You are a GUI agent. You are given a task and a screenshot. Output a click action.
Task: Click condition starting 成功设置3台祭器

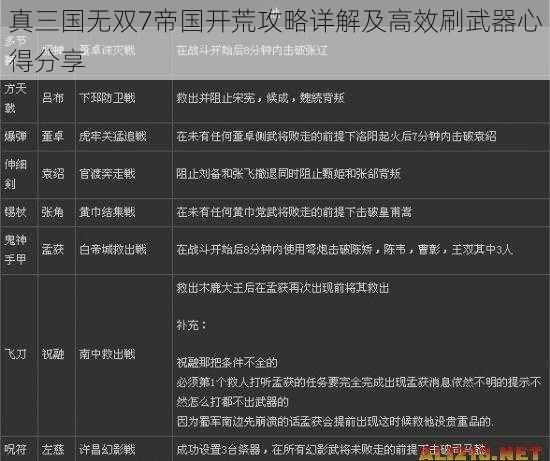point(331,449)
